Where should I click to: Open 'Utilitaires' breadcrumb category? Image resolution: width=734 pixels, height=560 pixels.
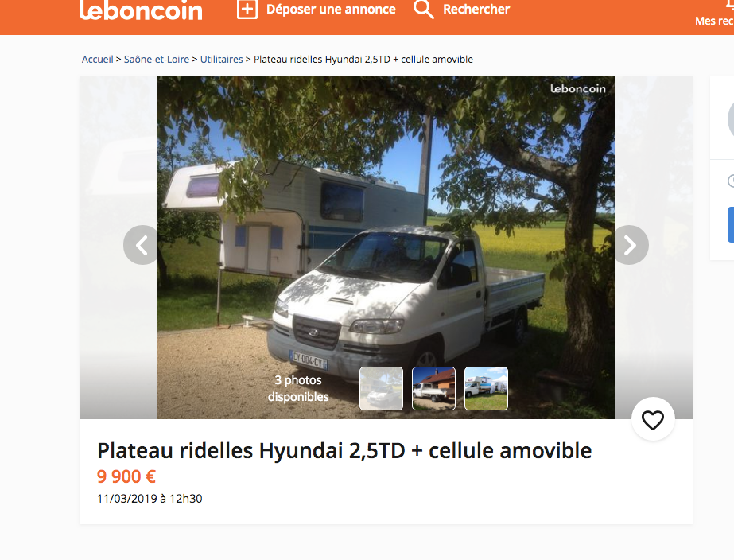pyautogui.click(x=221, y=60)
